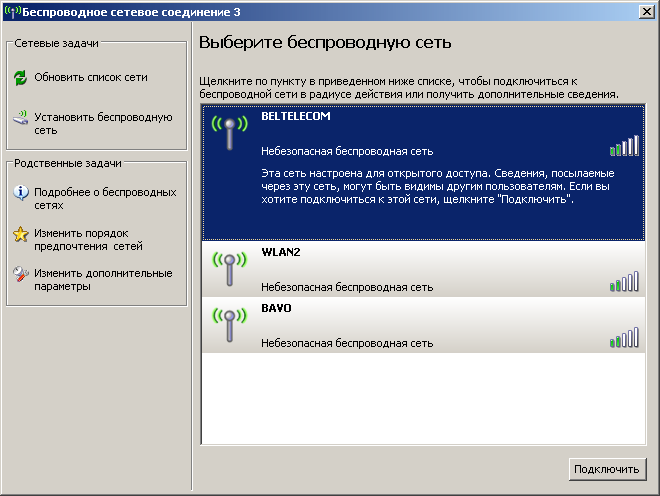
Task: Click the advanced settings wrench icon
Action: pos(21,274)
